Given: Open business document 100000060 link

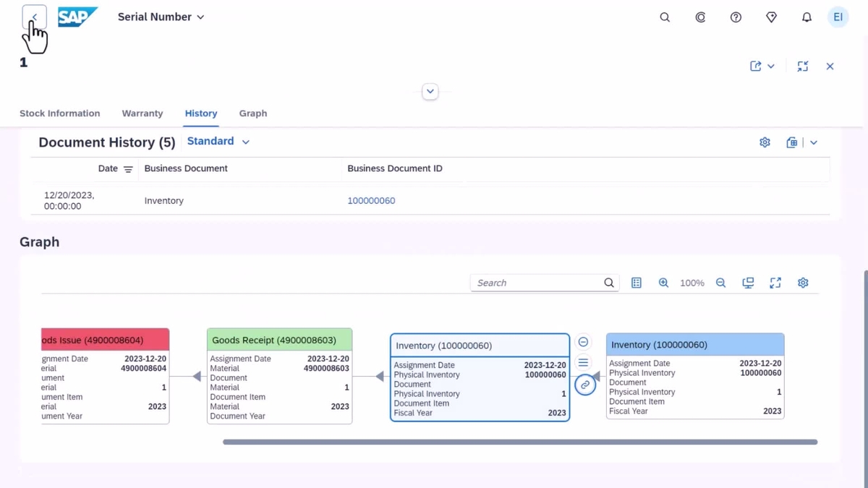Looking at the screenshot, I should tap(371, 200).
